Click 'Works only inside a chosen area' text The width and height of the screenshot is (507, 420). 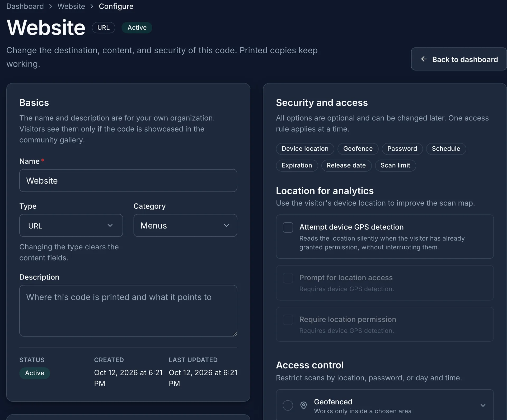coord(363,411)
